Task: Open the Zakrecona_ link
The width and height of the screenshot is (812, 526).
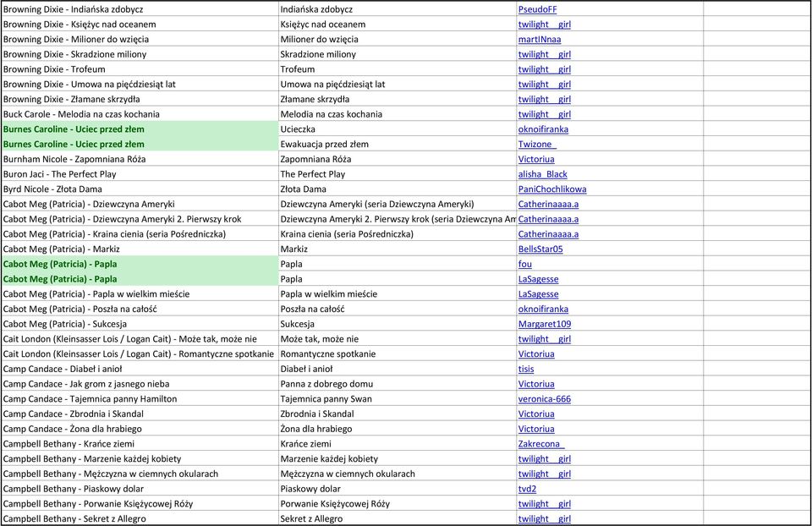Action: click(x=541, y=444)
